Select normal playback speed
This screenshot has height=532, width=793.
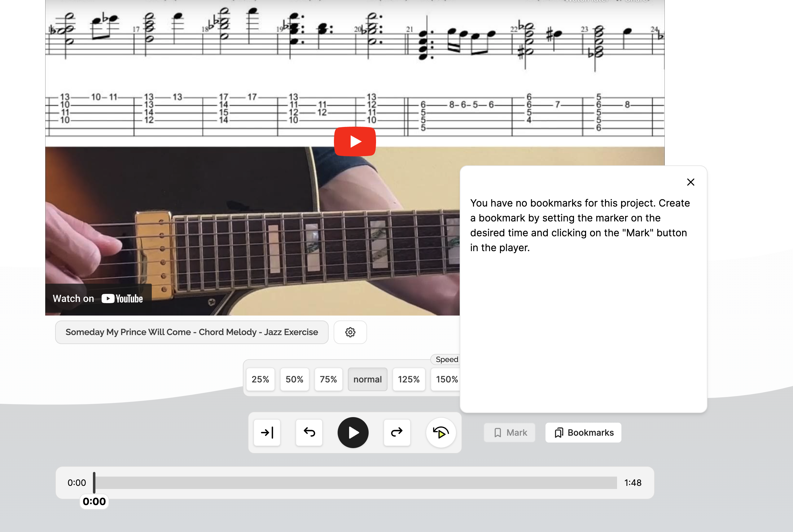(x=367, y=379)
